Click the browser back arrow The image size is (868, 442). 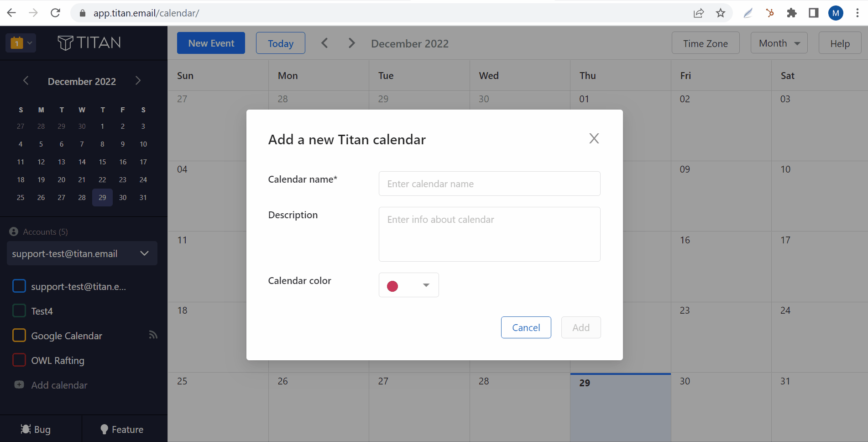pos(12,13)
